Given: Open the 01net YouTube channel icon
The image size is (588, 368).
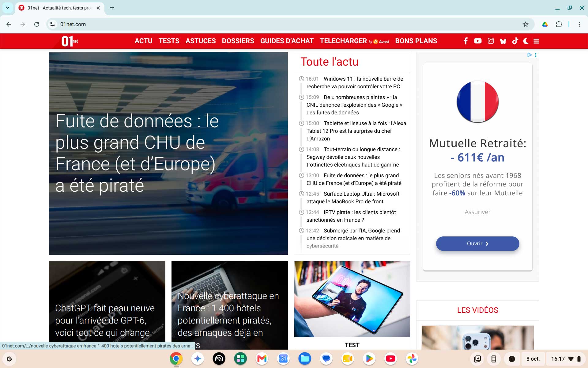Looking at the screenshot, I should coord(478,41).
